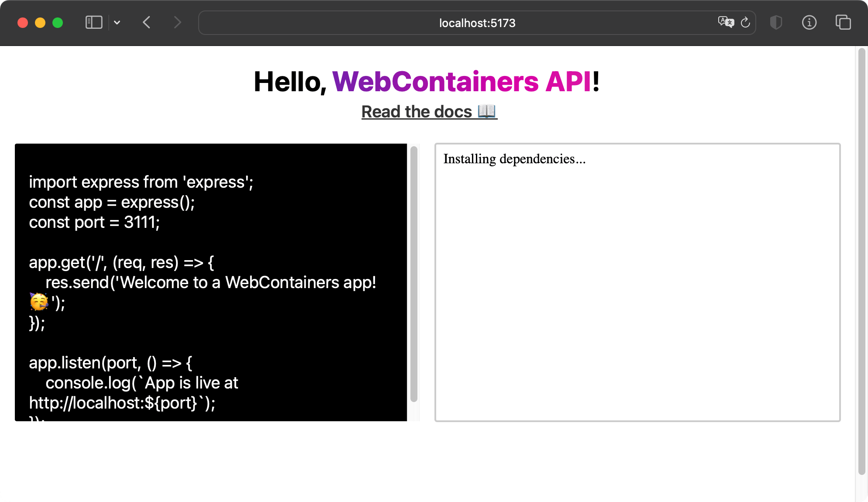Click the page's right-side scrollbar
Screen dimensions: 868x502
[x=861, y=262]
